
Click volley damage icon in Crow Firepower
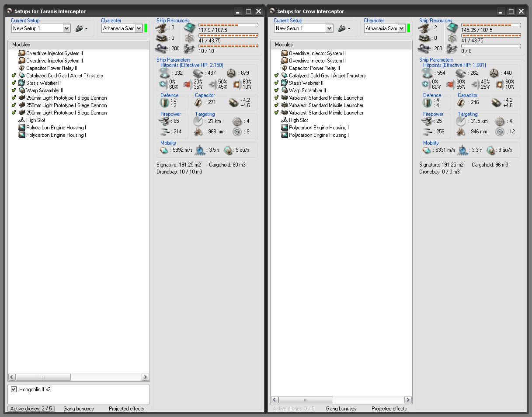tap(428, 132)
